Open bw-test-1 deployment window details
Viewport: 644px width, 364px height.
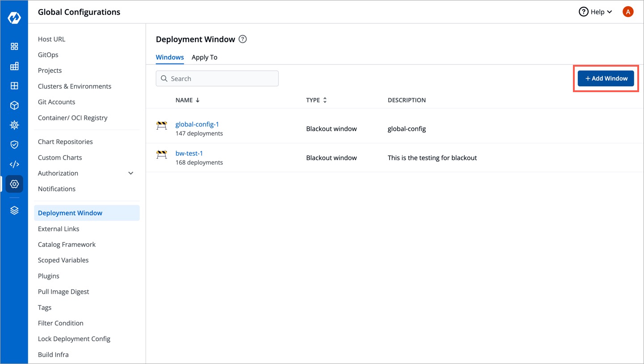(x=189, y=153)
